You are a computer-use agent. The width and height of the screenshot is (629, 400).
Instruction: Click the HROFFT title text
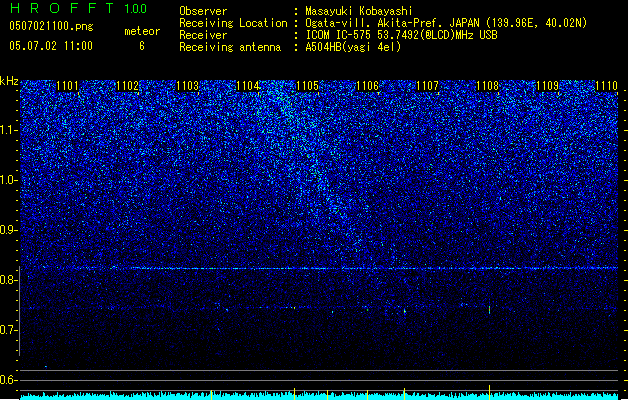pyautogui.click(x=62, y=8)
